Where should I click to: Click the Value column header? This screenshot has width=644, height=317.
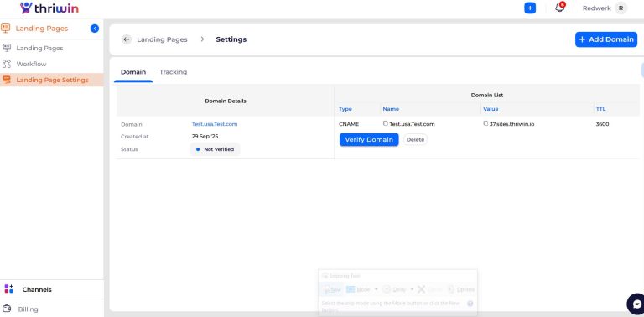click(491, 109)
